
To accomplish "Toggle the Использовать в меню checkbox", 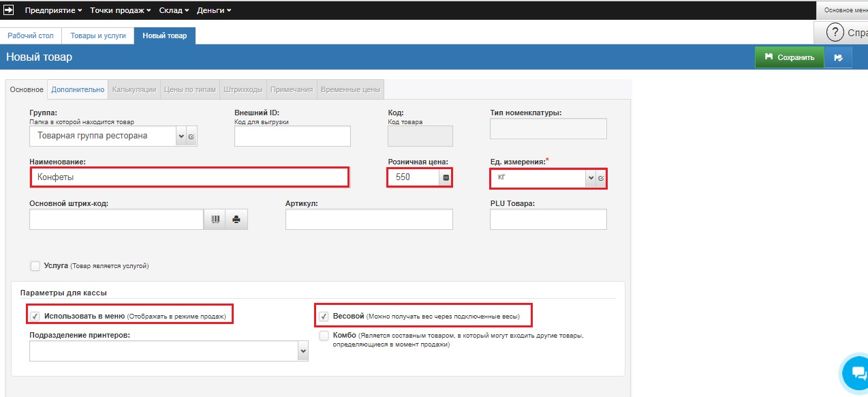I will click(35, 317).
